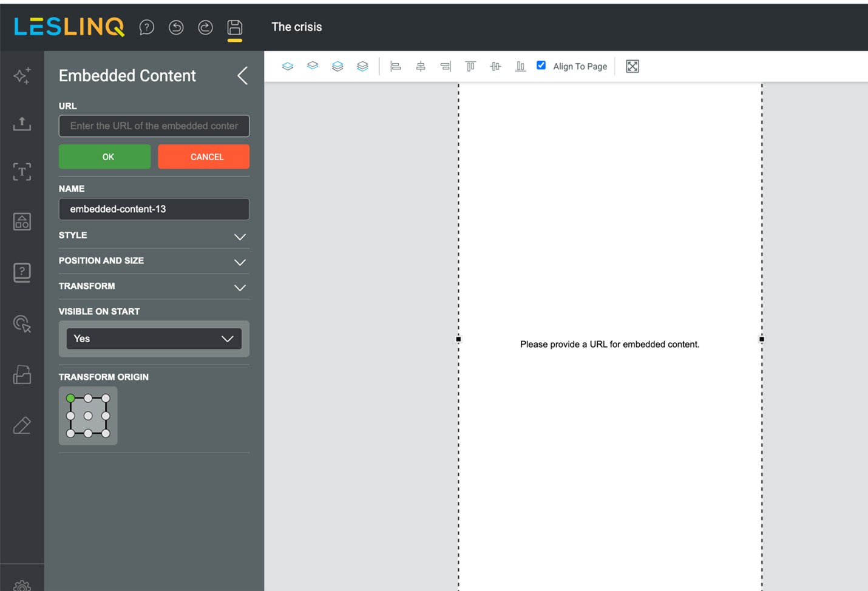Select the center transform origin point
Screen dimensions: 868x591
tap(88, 416)
